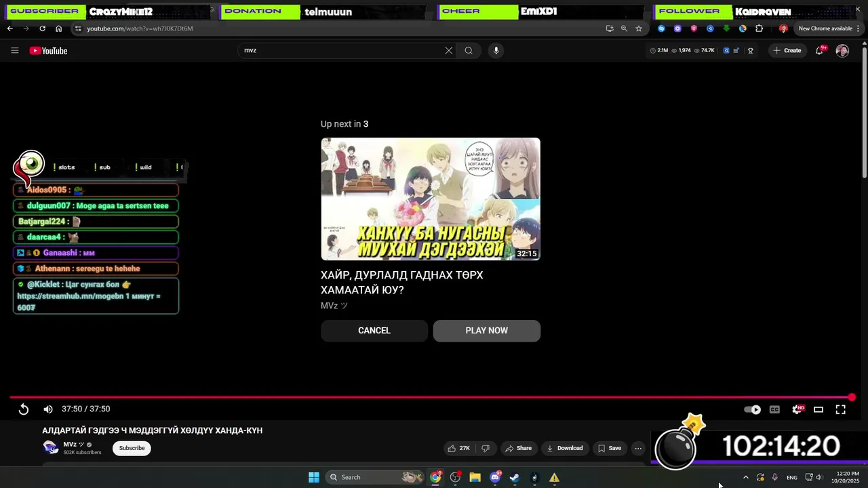
Task: Click the views stat 74.7K in header
Action: pos(705,51)
